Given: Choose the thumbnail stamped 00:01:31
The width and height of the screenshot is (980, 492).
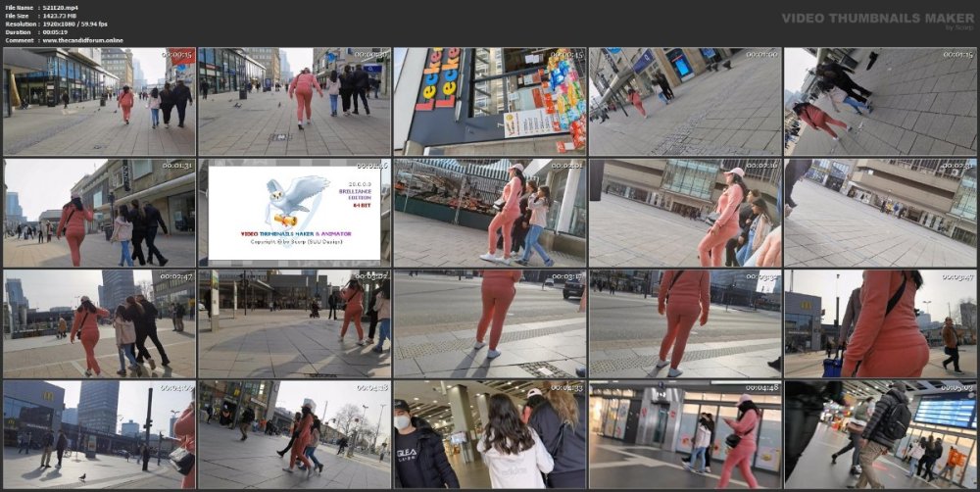Looking at the screenshot, I should (x=99, y=213).
